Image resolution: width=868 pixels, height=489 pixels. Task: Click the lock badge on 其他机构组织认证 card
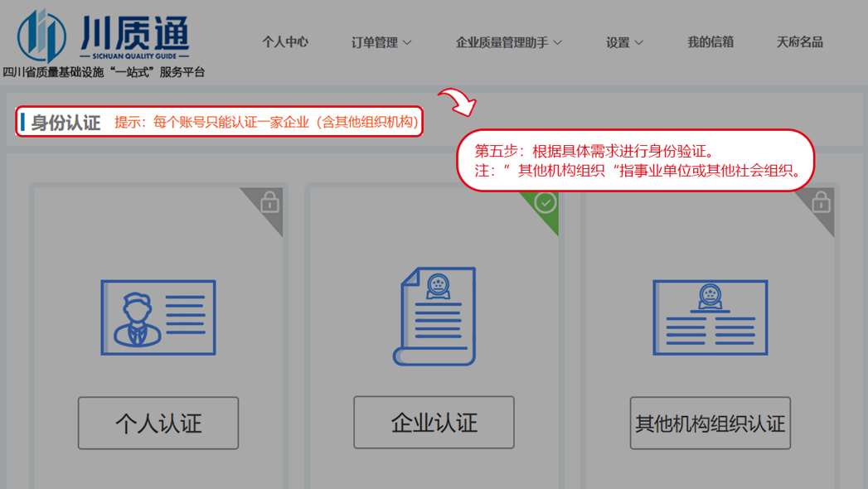click(x=821, y=202)
